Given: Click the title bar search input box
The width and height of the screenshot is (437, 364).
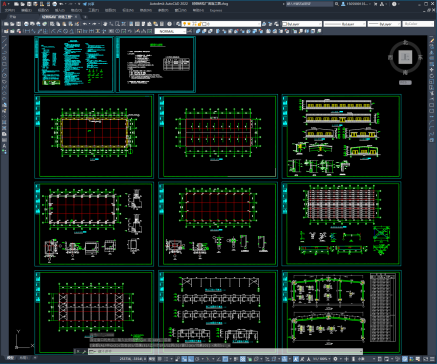Looking at the screenshot, I should tap(310, 4).
